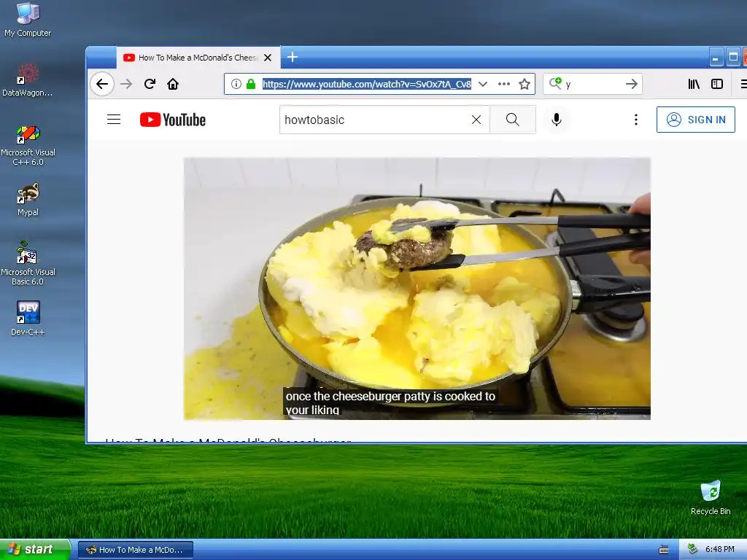The height and width of the screenshot is (560, 747).
Task: Click the 6:48 PM taskbar clock
Action: pyautogui.click(x=719, y=549)
